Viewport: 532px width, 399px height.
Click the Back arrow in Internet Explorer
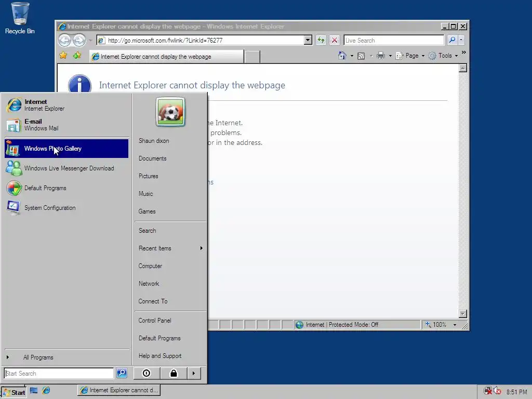[64, 41]
